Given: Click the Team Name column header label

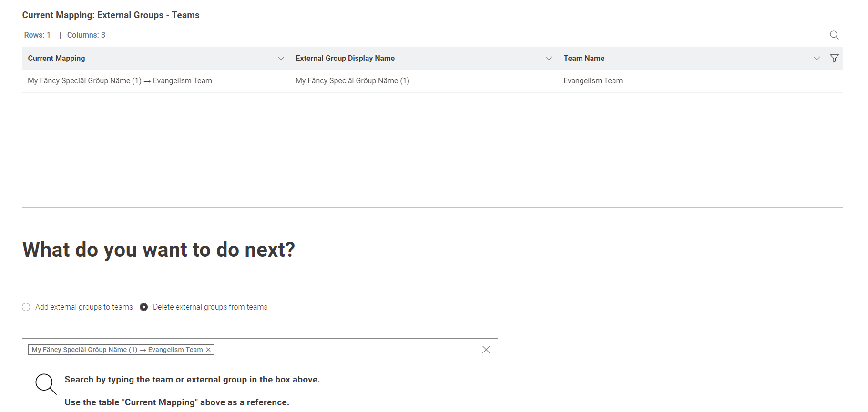Looking at the screenshot, I should (584, 59).
